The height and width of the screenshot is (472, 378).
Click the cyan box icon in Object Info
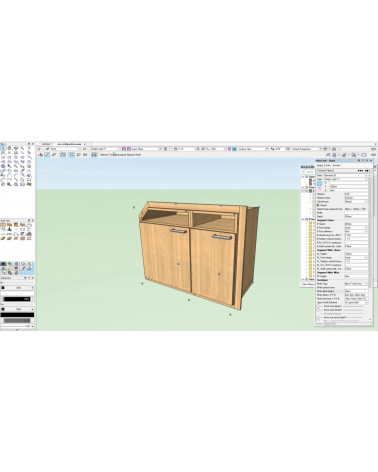(320, 183)
